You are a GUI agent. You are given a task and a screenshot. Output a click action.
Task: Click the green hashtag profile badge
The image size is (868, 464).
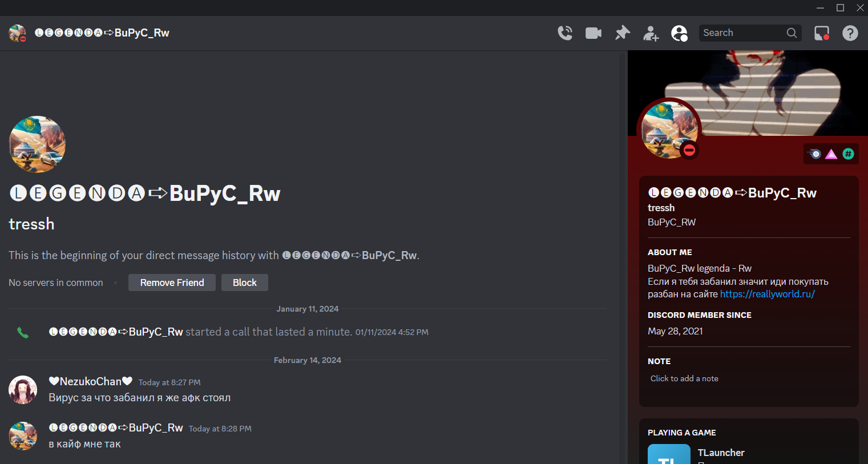[x=849, y=154]
